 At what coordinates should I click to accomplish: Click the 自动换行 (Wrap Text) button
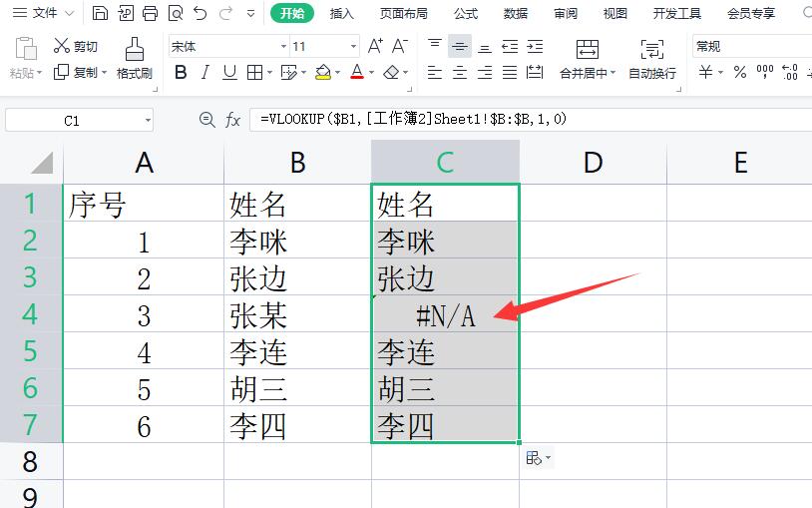pos(652,59)
